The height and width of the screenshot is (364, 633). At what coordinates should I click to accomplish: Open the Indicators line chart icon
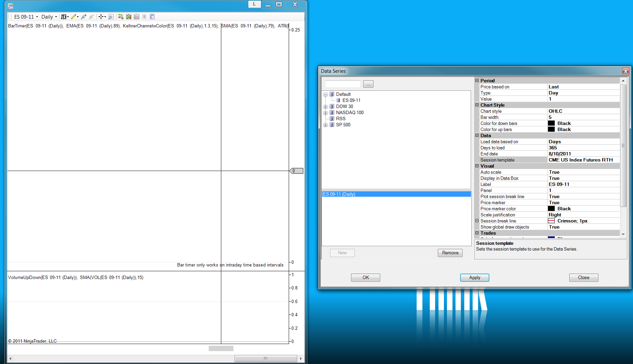pyautogui.click(x=137, y=17)
